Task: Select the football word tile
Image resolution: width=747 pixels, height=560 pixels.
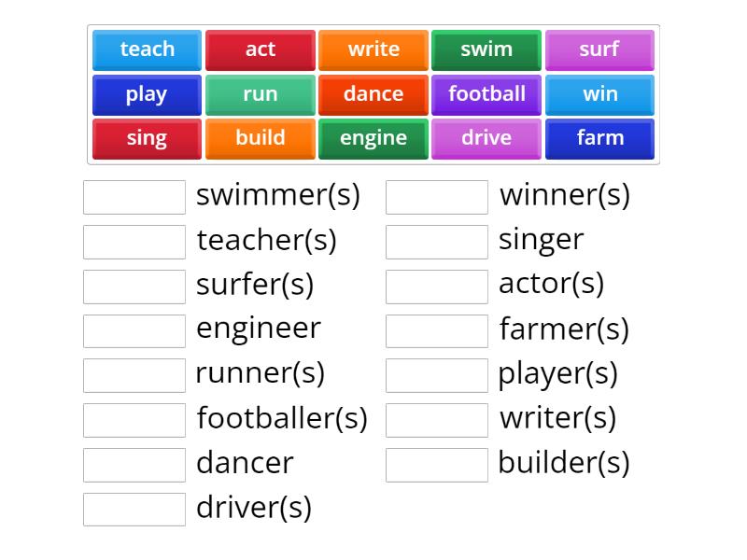Action: tap(486, 93)
